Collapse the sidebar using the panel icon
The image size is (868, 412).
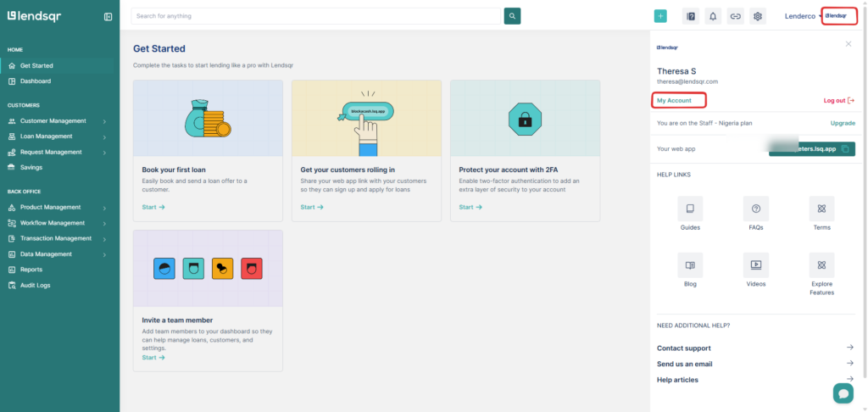point(108,16)
